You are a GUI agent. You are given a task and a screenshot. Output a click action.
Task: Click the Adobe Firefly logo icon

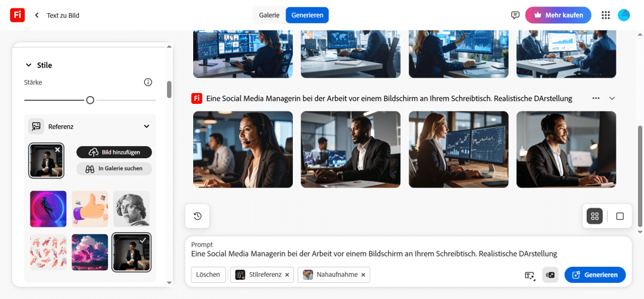coord(17,15)
